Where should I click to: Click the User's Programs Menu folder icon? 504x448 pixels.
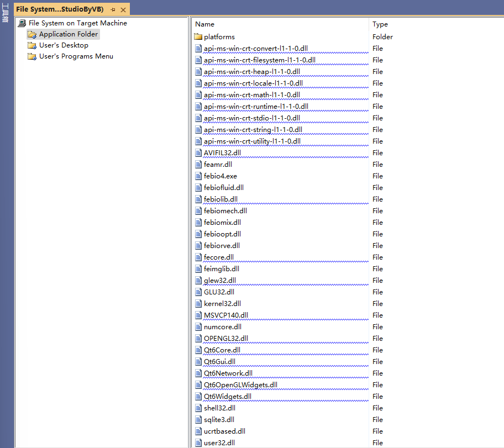pos(32,56)
